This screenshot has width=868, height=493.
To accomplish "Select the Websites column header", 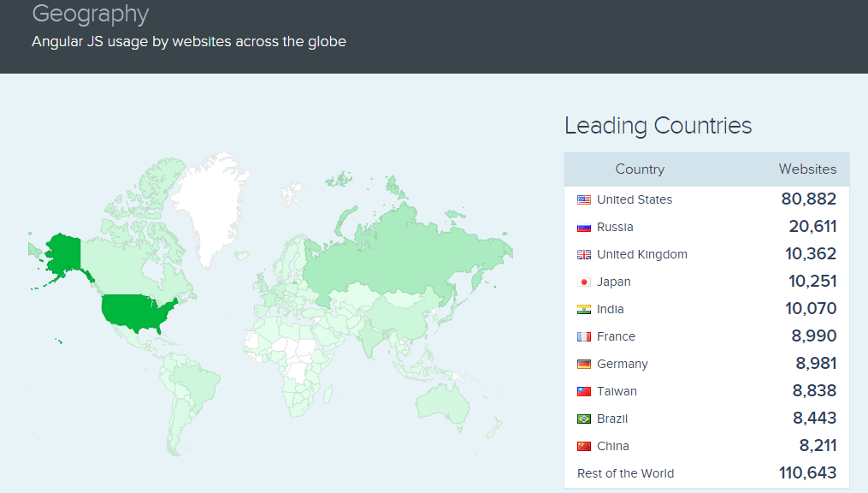I will click(807, 169).
